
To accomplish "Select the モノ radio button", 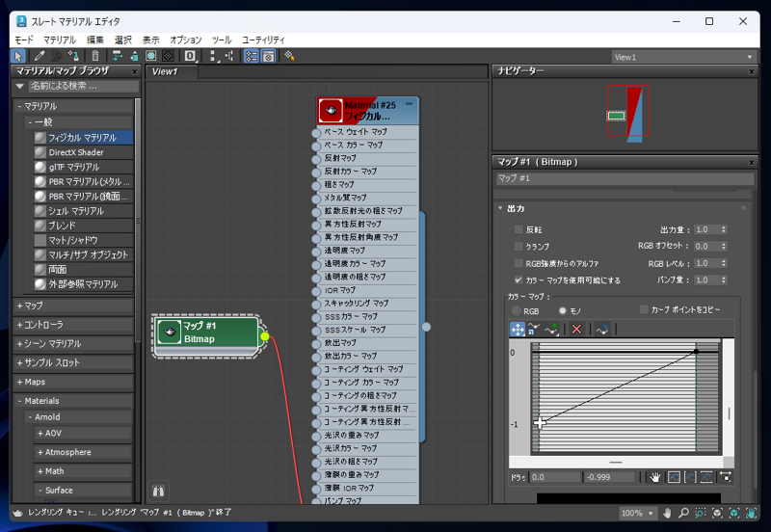I will pos(563,310).
